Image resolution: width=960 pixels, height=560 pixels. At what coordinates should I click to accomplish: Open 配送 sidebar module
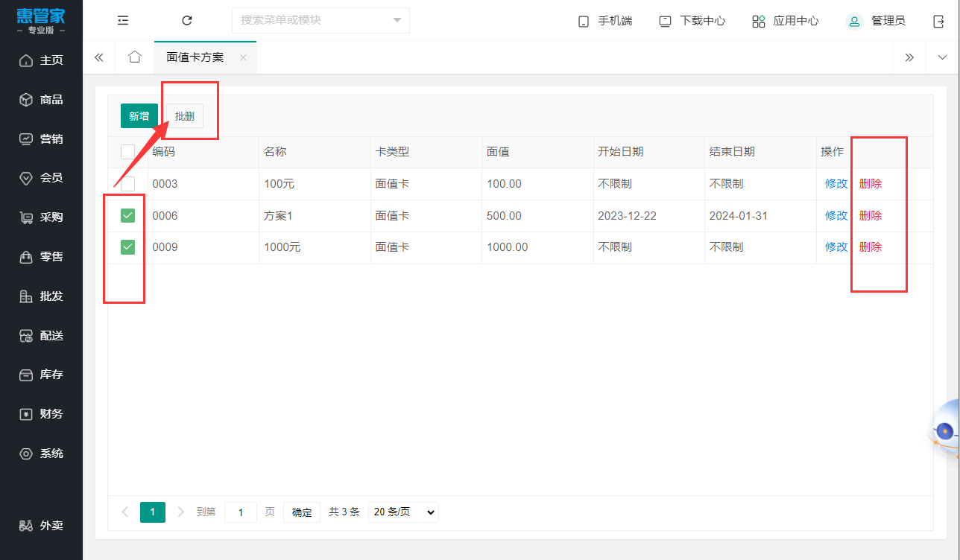click(x=41, y=336)
